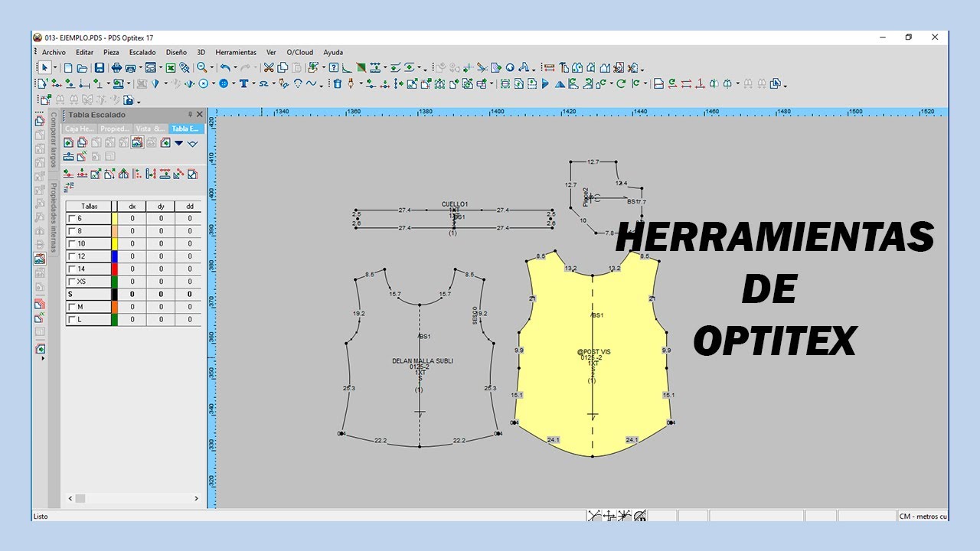The width and height of the screenshot is (980, 551).
Task: Export to Excel icon
Action: (171, 67)
